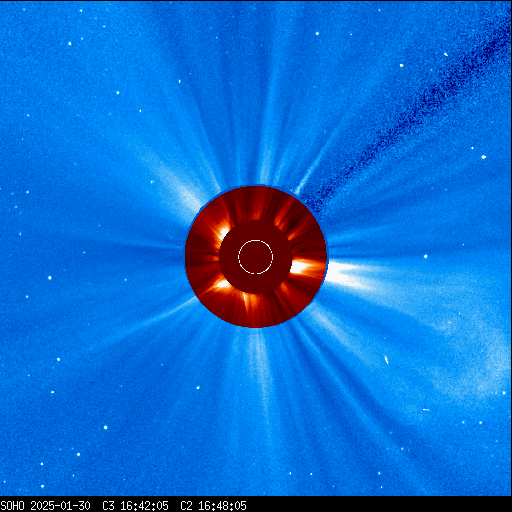Click the white circle outlining the solar disk
The image size is (512, 512).
pos(256,257)
